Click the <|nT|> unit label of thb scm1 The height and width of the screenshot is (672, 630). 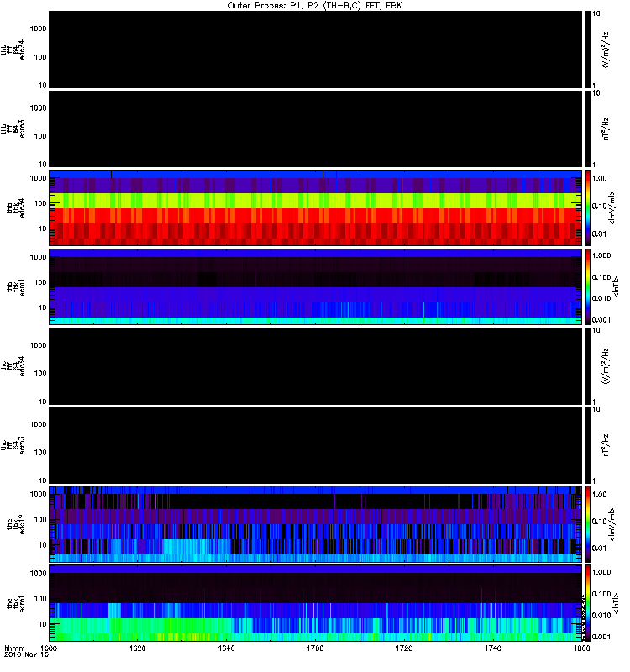[x=616, y=286]
